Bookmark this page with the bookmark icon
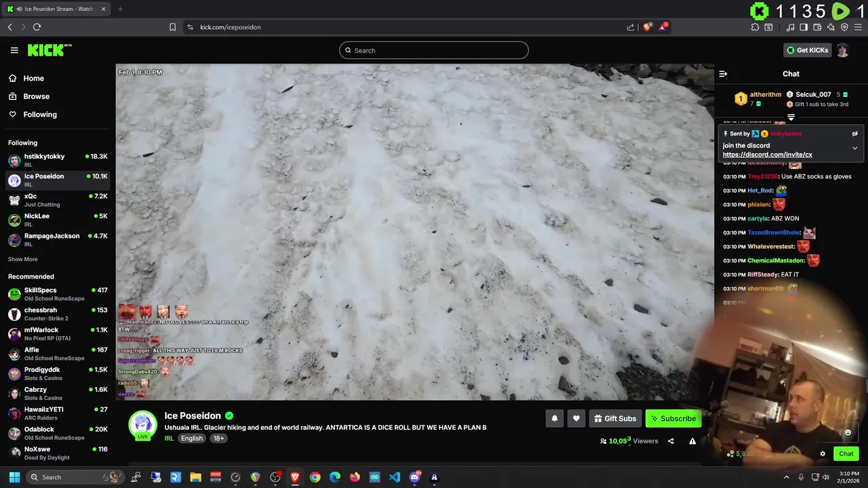This screenshot has height=488, width=868. pyautogui.click(x=172, y=27)
